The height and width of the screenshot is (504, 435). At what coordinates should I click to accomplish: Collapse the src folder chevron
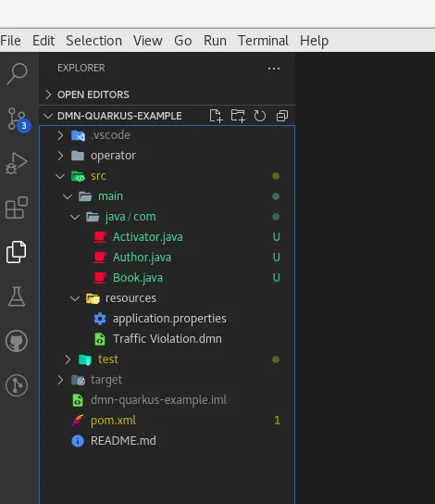coord(60,176)
